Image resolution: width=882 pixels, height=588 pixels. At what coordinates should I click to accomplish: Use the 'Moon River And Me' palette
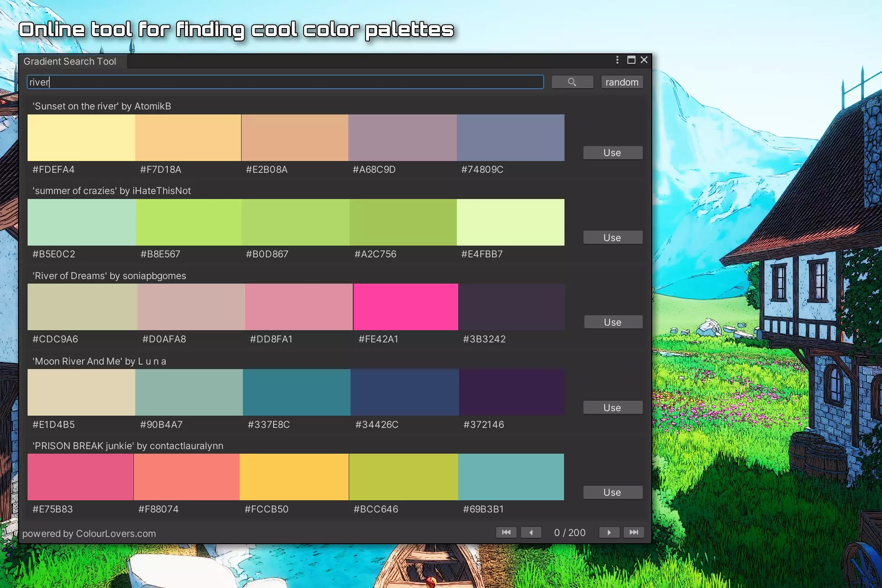click(612, 408)
